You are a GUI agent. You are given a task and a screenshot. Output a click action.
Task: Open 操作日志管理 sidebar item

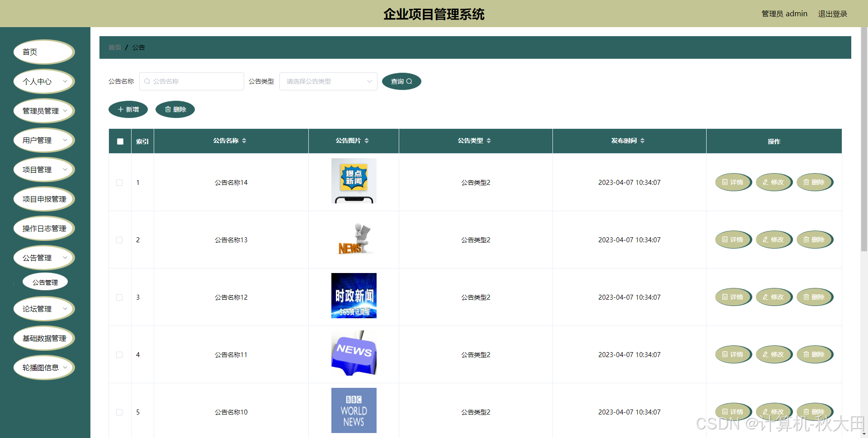click(44, 228)
